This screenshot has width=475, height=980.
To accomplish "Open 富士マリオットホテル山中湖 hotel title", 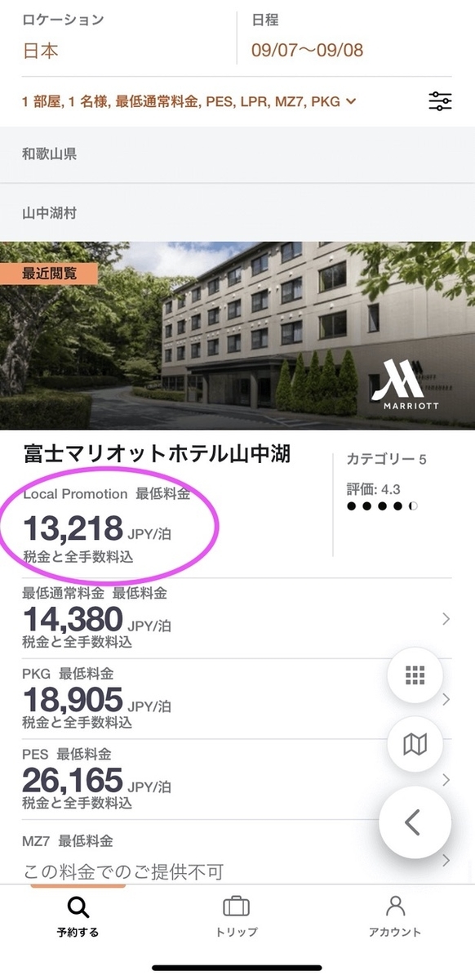I will (x=157, y=454).
